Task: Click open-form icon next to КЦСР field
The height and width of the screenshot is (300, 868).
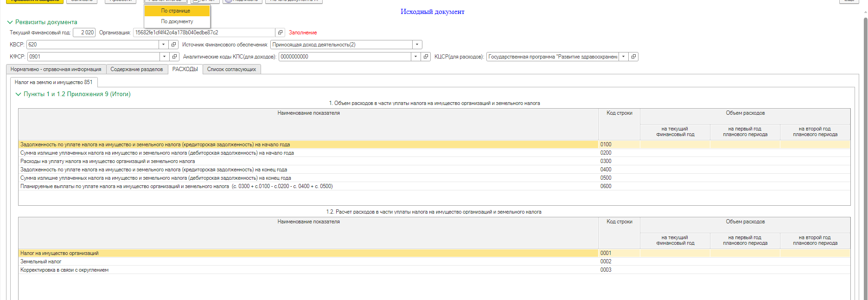Action: click(633, 57)
